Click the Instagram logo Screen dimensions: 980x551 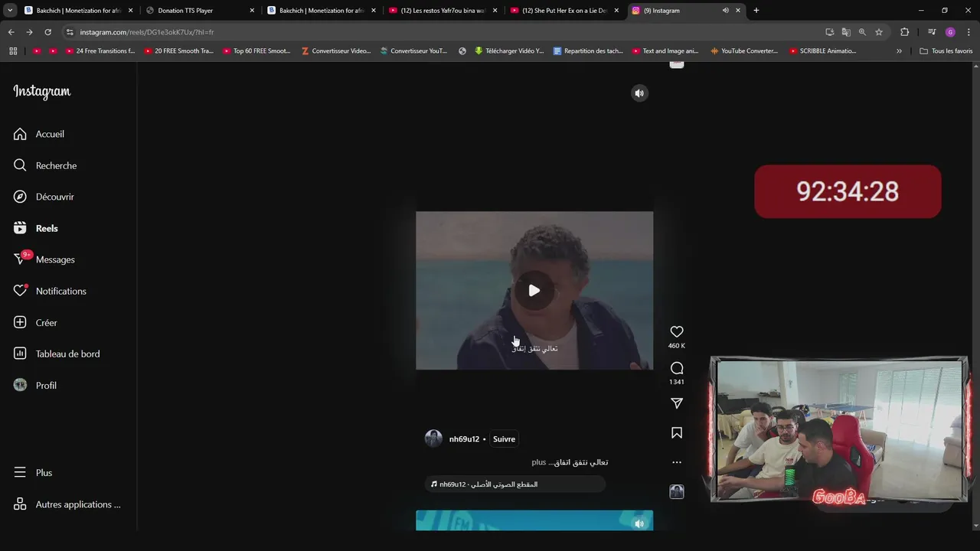(42, 92)
